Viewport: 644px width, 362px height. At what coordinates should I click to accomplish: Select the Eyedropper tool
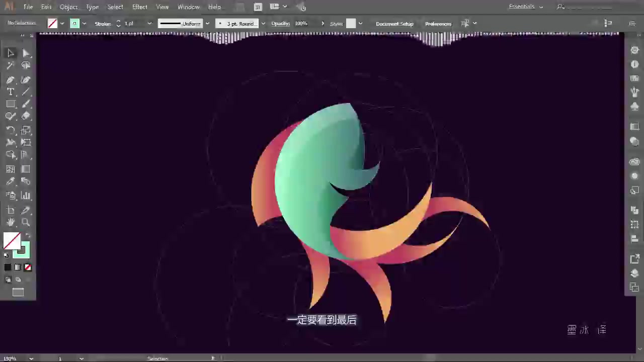point(11,182)
